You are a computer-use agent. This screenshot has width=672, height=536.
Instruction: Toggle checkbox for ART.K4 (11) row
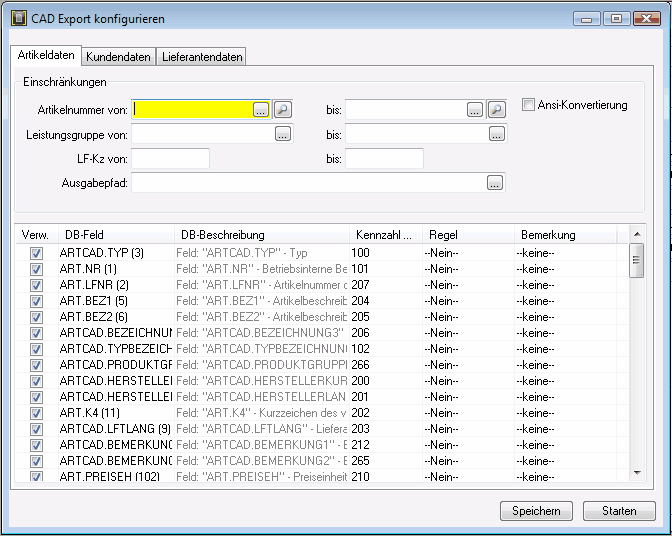(37, 412)
